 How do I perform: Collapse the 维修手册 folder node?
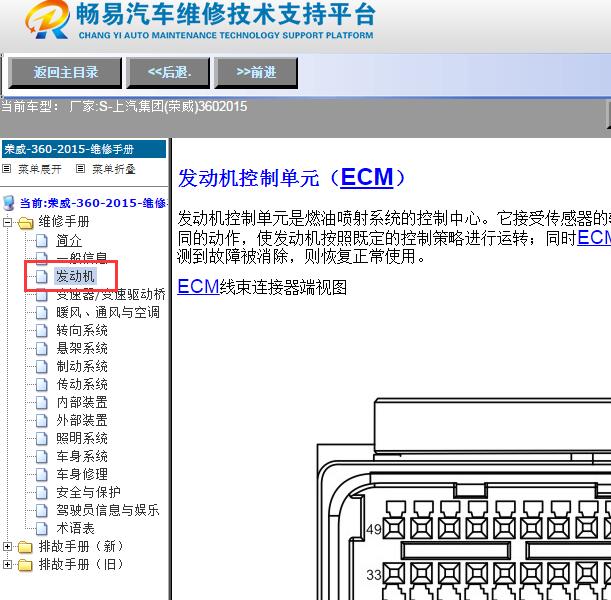coord(7,222)
